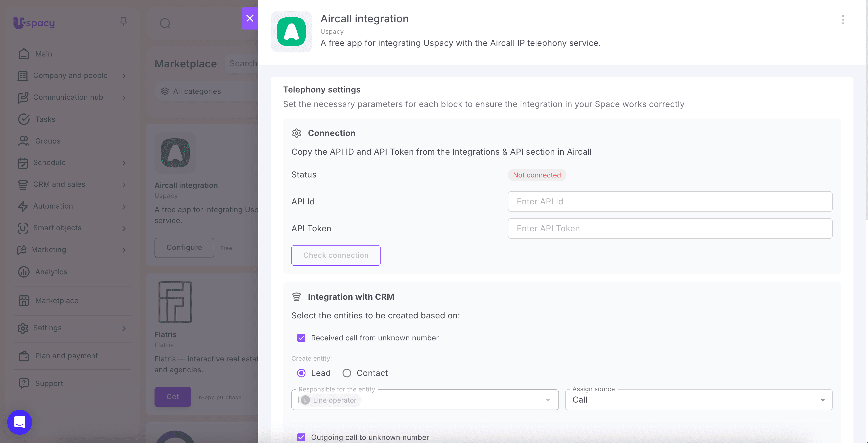Click Get on the Flatris card
Screen dimensions: 868x443
172,397
